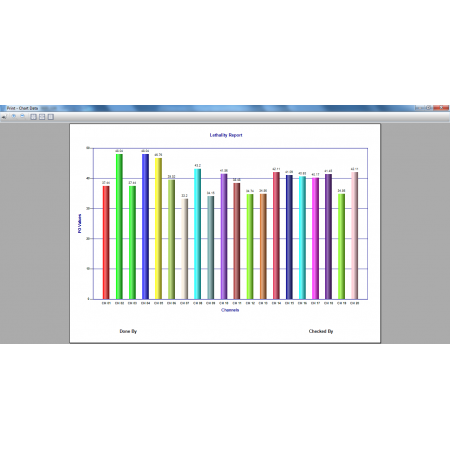Screen dimensions: 450x450
Task: Click the cyan CH 08 bar
Action: tap(197, 234)
